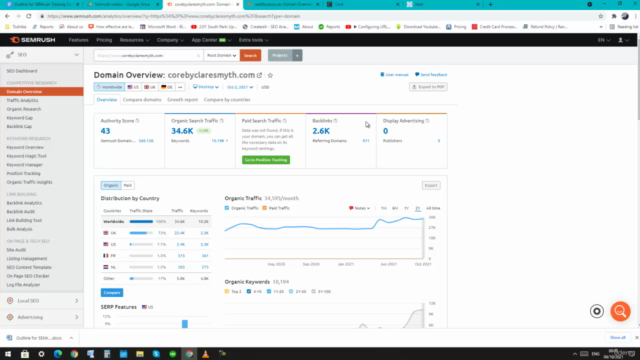Image resolution: width=640 pixels, height=360 pixels.
Task: Open Site Audit in sidebar
Action: click(x=16, y=250)
